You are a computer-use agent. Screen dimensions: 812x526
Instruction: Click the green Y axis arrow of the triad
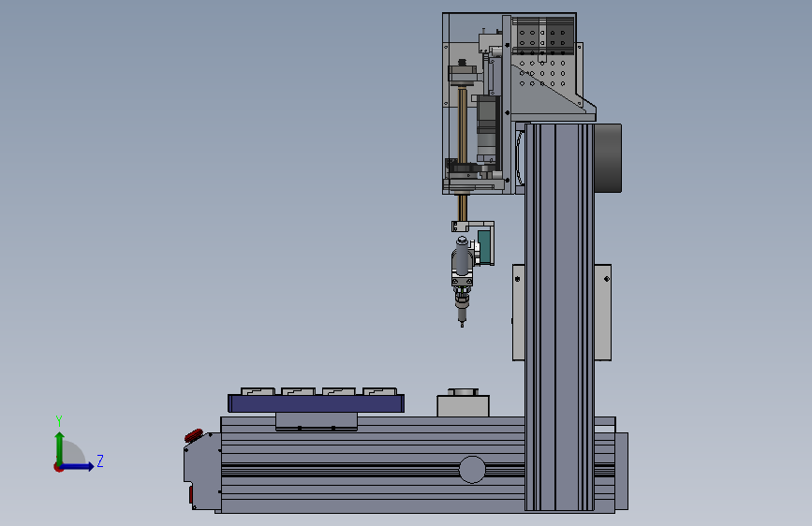click(60, 447)
